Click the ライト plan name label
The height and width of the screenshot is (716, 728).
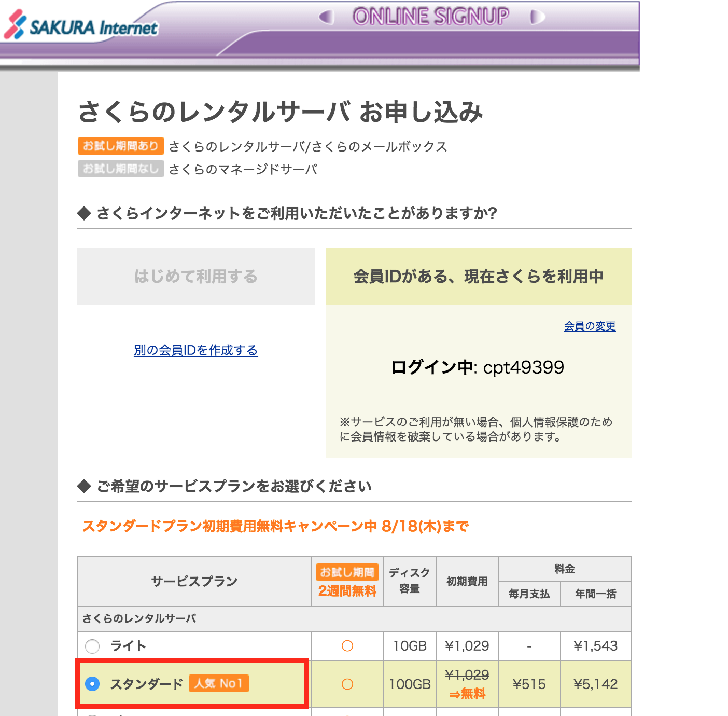(129, 646)
